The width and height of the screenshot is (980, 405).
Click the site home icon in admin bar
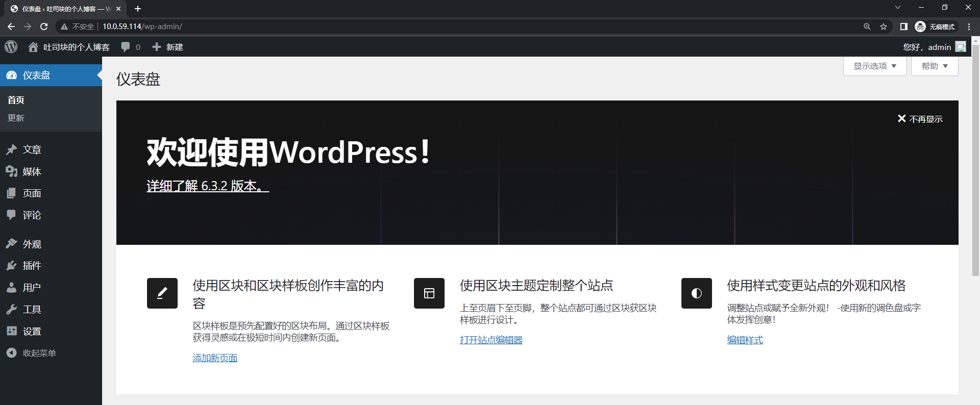point(33,47)
